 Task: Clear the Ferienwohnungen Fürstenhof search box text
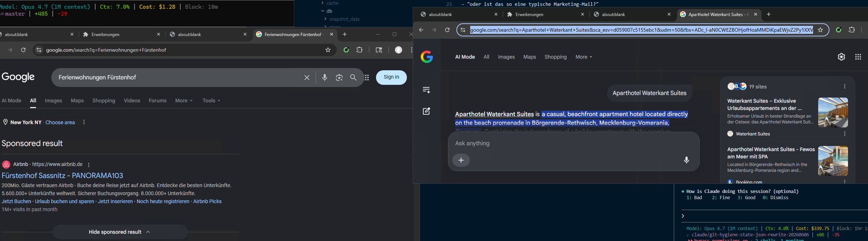307,78
